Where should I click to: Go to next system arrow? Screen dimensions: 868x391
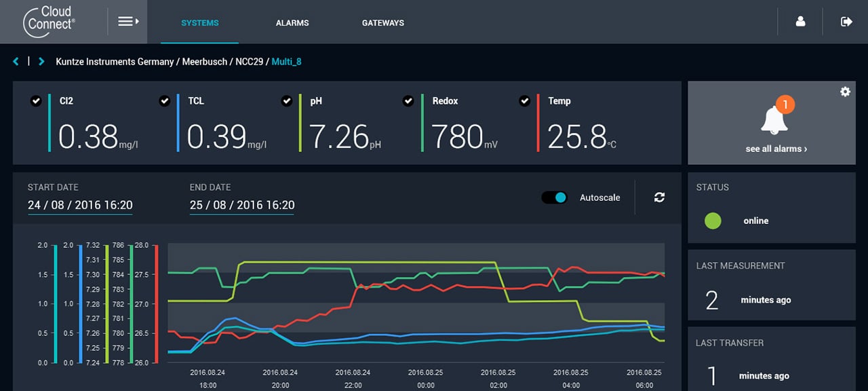(41, 62)
